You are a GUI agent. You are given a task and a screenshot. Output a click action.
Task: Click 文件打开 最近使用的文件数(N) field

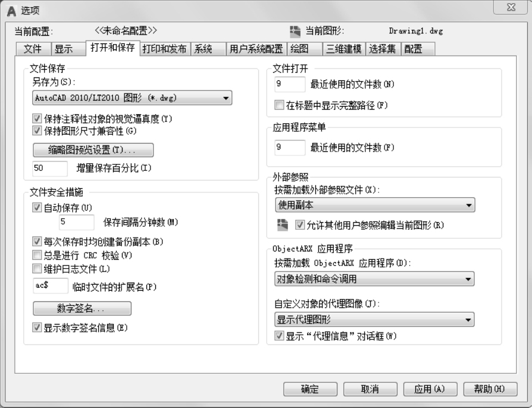tap(290, 84)
